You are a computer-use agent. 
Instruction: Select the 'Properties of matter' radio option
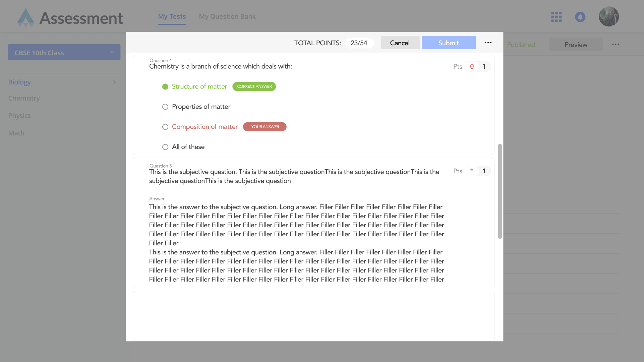tap(165, 107)
